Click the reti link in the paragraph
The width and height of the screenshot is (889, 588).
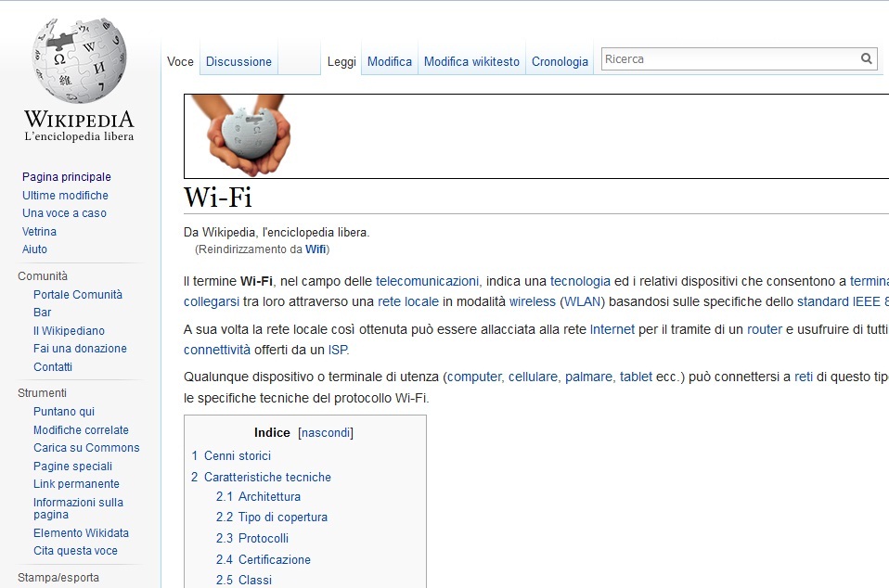(x=804, y=377)
